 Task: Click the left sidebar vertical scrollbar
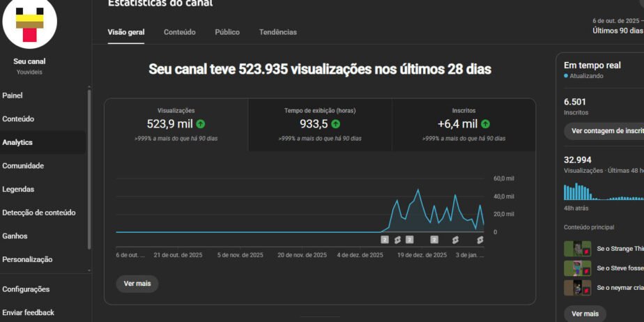pos(89,167)
